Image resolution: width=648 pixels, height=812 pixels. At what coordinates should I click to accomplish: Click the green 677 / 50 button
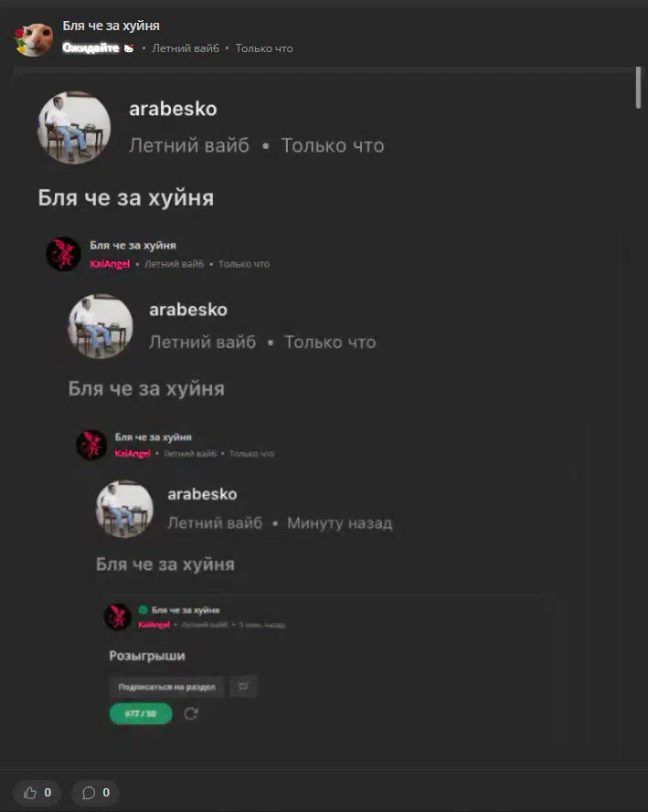point(141,713)
